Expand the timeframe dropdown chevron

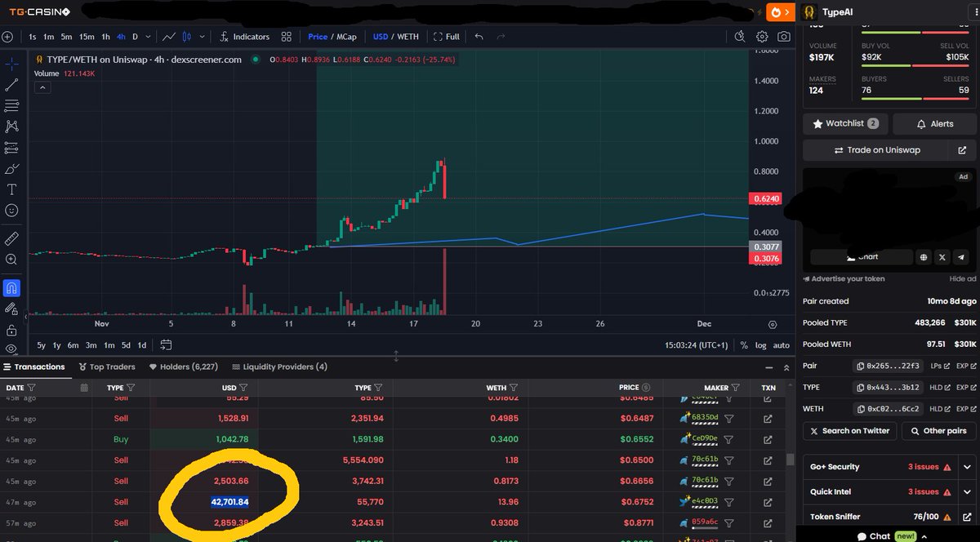tap(149, 37)
